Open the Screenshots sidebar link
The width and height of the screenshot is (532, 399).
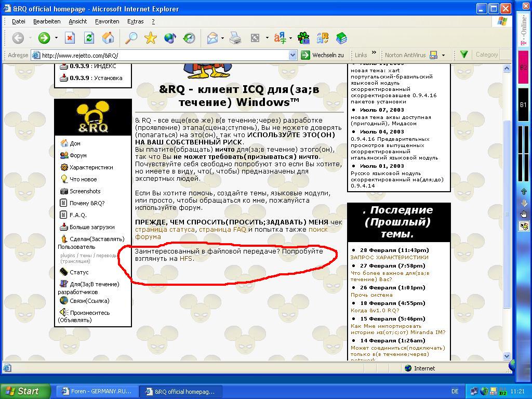coord(85,191)
